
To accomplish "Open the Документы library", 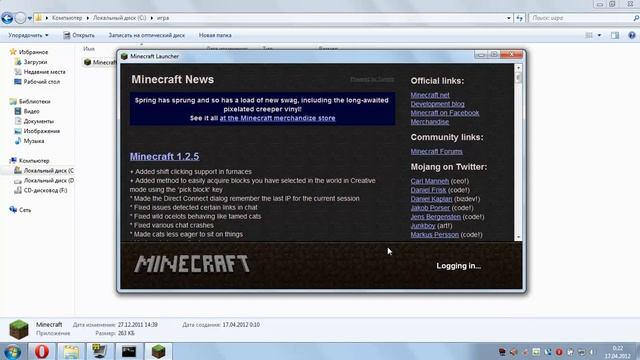I will click(x=34, y=121).
